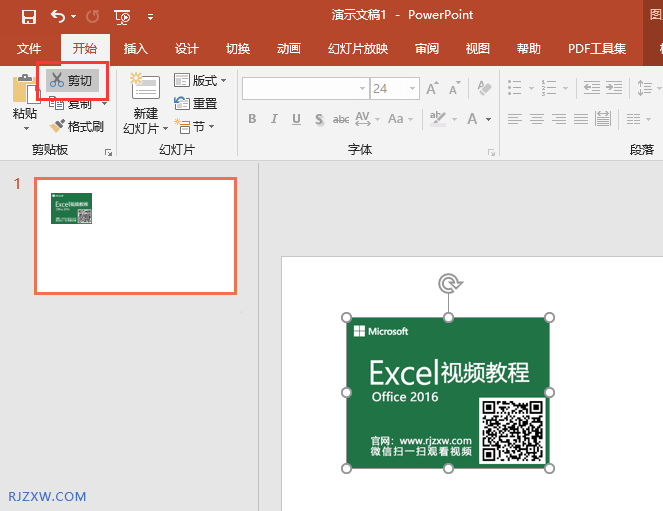This screenshot has height=511, width=663.
Task: Toggle Bold formatting (B)
Action: tap(252, 119)
